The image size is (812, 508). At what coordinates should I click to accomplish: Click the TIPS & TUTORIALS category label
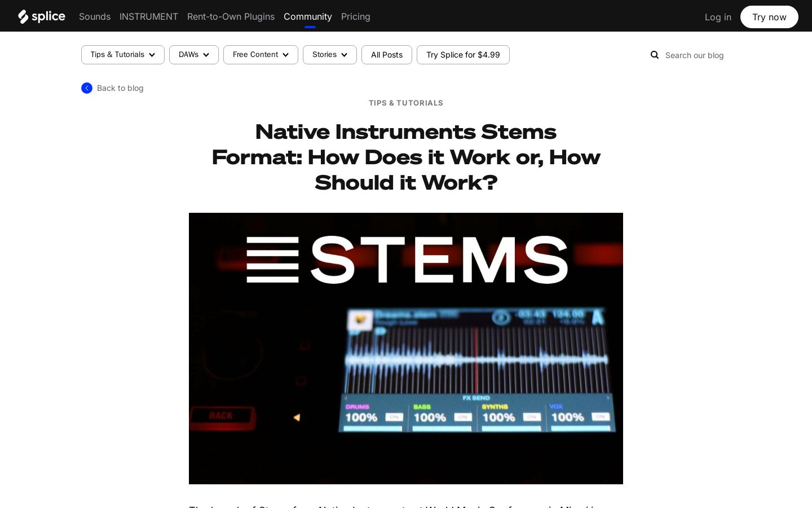406,103
